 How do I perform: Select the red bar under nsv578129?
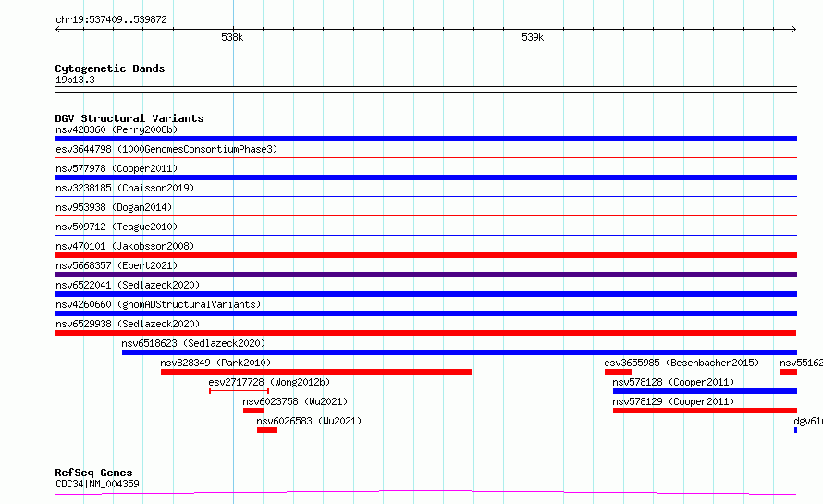point(705,411)
